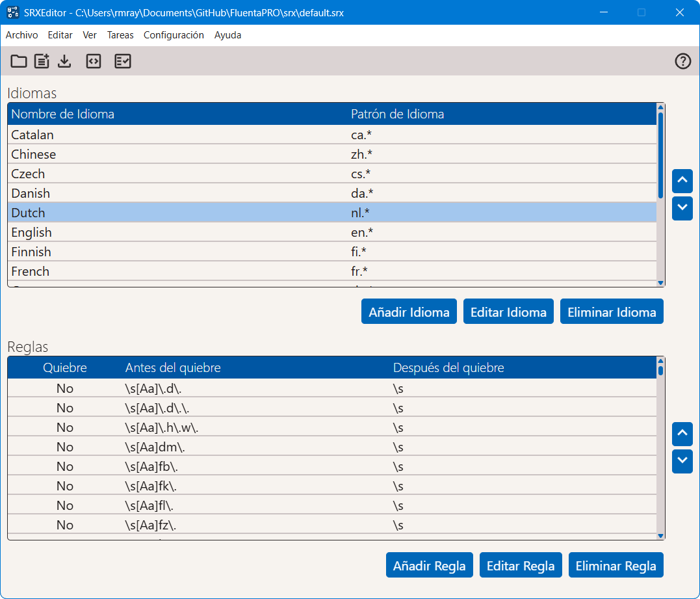Viewport: 700px width, 599px height.
Task: Click the Eliminar Regla button
Action: (616, 565)
